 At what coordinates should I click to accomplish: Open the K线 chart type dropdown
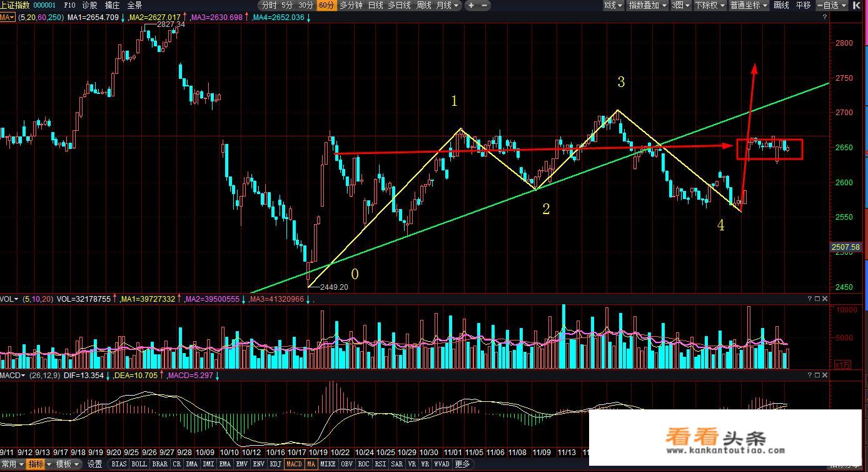pos(613,5)
